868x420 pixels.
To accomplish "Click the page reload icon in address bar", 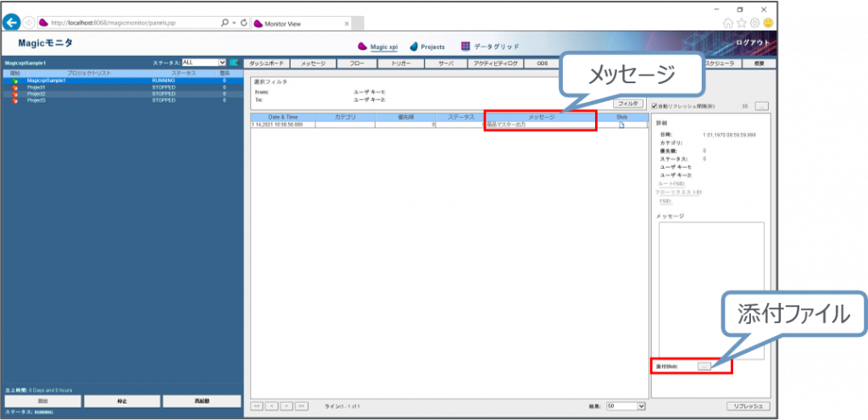I will pyautogui.click(x=244, y=22).
